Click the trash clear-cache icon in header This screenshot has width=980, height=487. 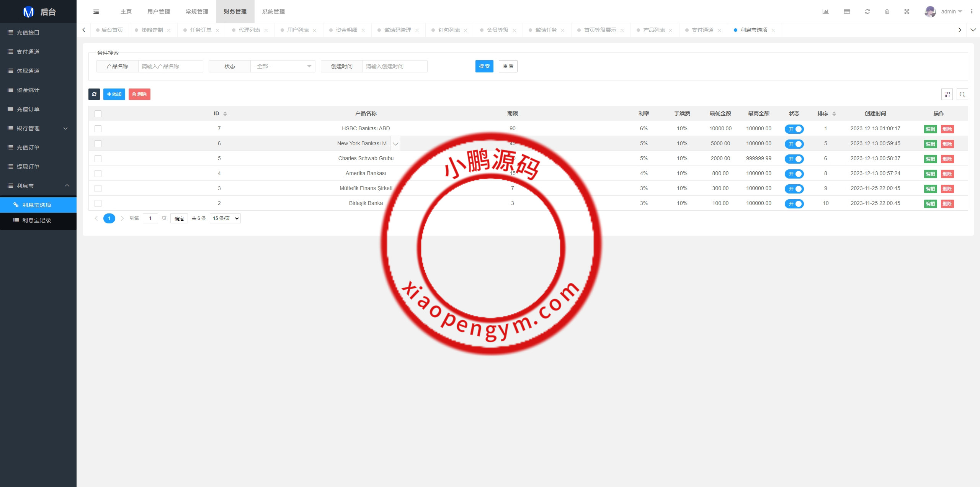tap(887, 11)
